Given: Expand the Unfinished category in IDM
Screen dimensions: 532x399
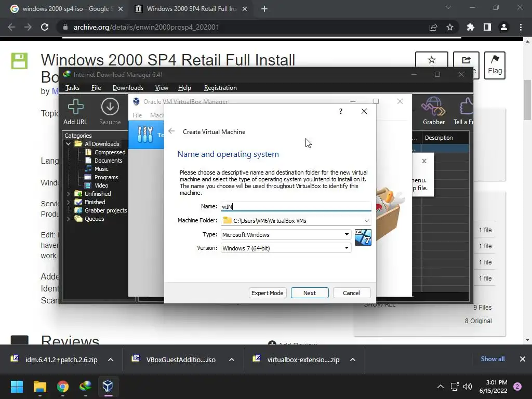Looking at the screenshot, I should pos(68,194).
